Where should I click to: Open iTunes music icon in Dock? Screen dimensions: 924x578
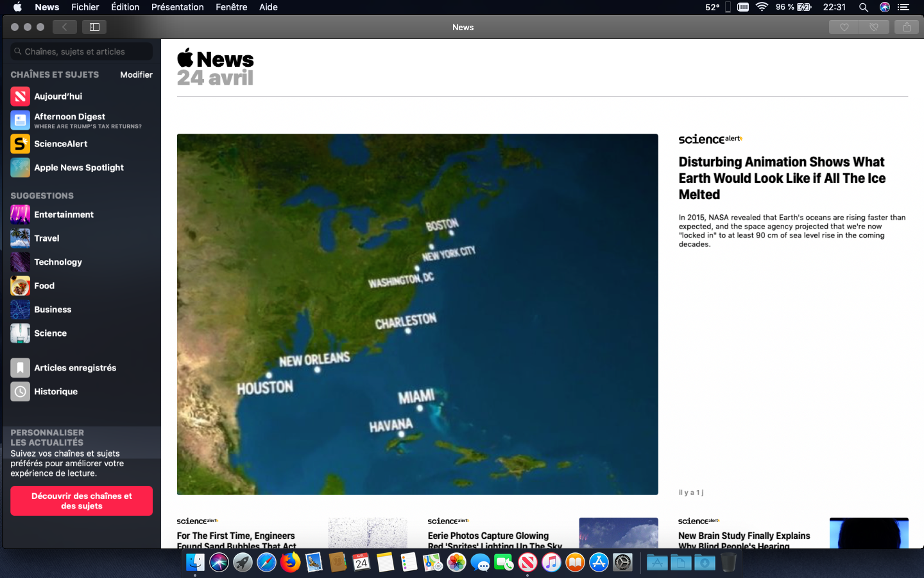(551, 563)
